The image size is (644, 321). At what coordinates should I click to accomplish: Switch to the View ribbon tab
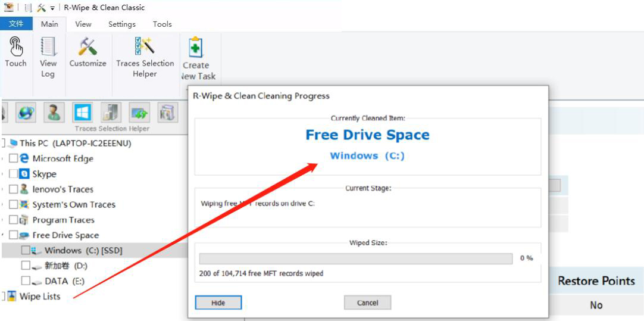pos(83,24)
